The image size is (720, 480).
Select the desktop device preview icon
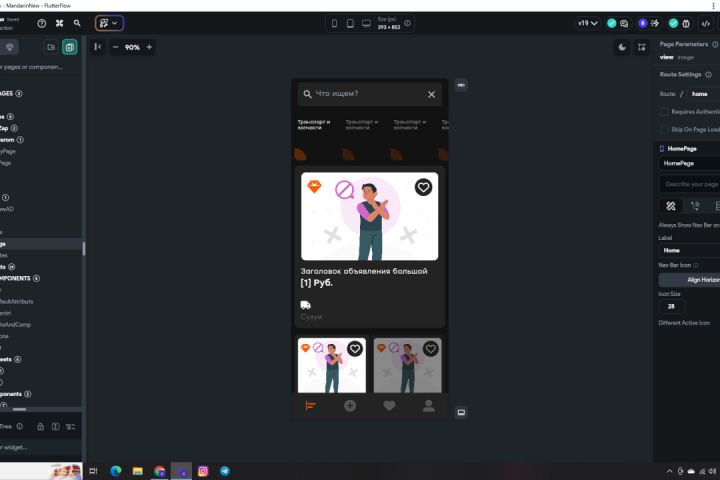coord(366,23)
